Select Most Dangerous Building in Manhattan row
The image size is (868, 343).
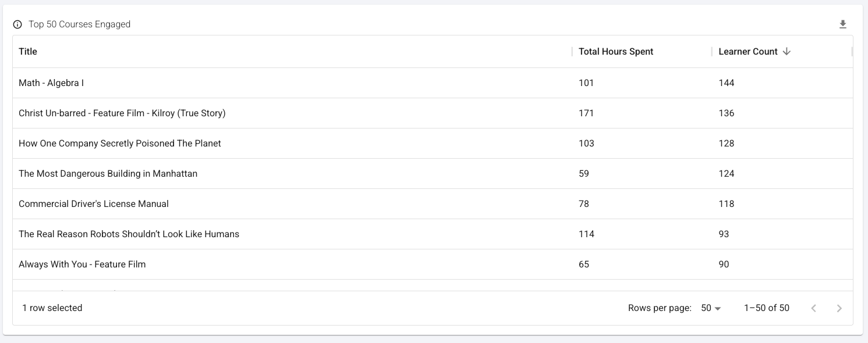tap(108, 174)
